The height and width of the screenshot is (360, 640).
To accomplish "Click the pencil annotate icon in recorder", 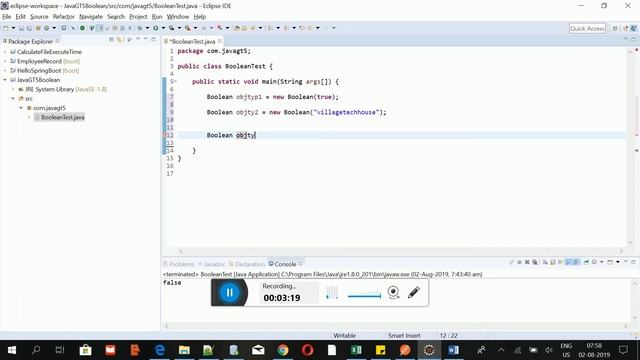I will tap(413, 292).
